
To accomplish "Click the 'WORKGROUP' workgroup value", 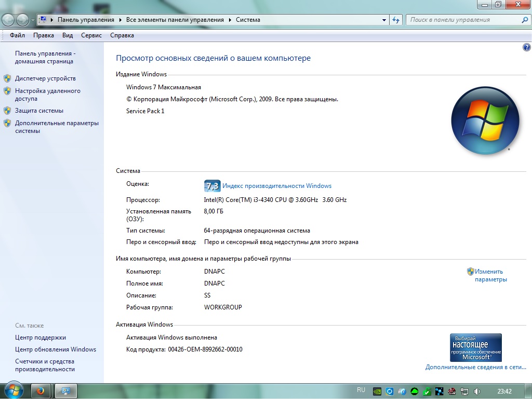I will 223,307.
